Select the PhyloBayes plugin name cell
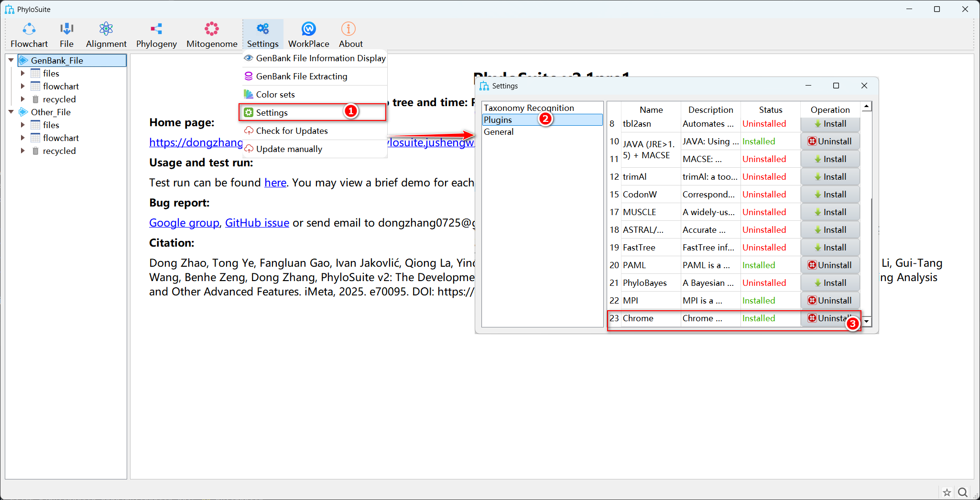 (x=651, y=283)
